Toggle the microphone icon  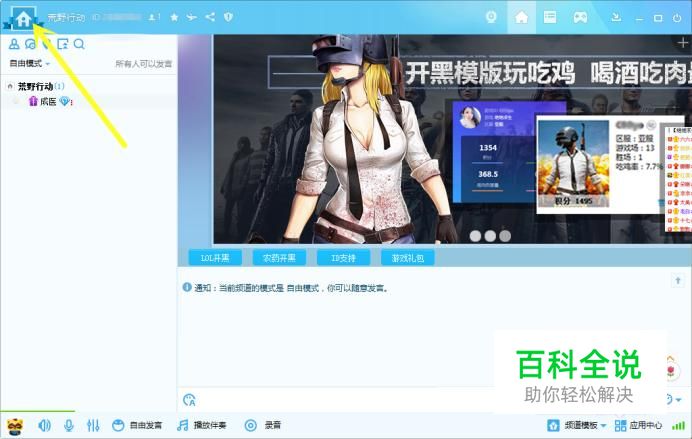68,425
